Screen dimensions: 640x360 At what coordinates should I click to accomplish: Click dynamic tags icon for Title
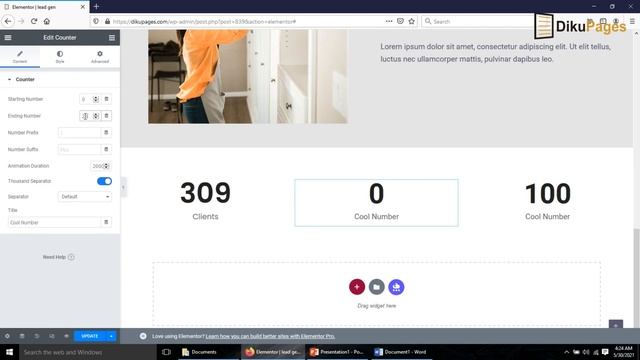[106, 222]
